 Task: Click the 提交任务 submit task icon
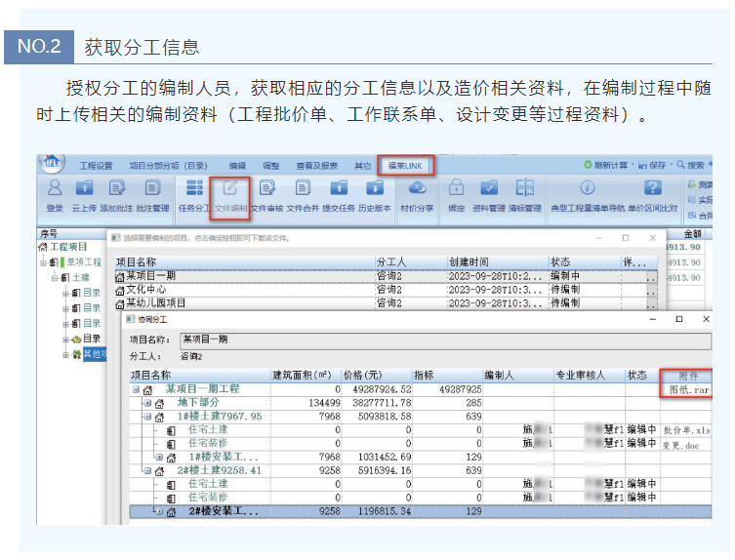[x=339, y=188]
